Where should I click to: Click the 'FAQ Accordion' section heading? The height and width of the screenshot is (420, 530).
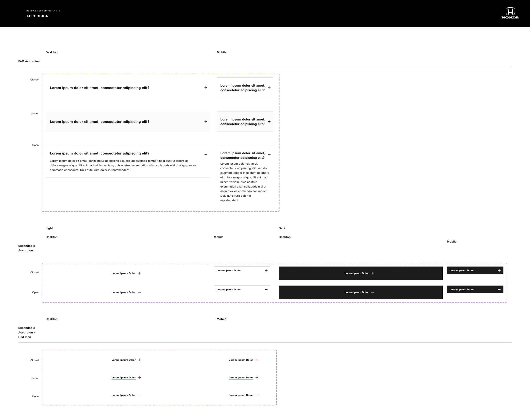(x=29, y=61)
